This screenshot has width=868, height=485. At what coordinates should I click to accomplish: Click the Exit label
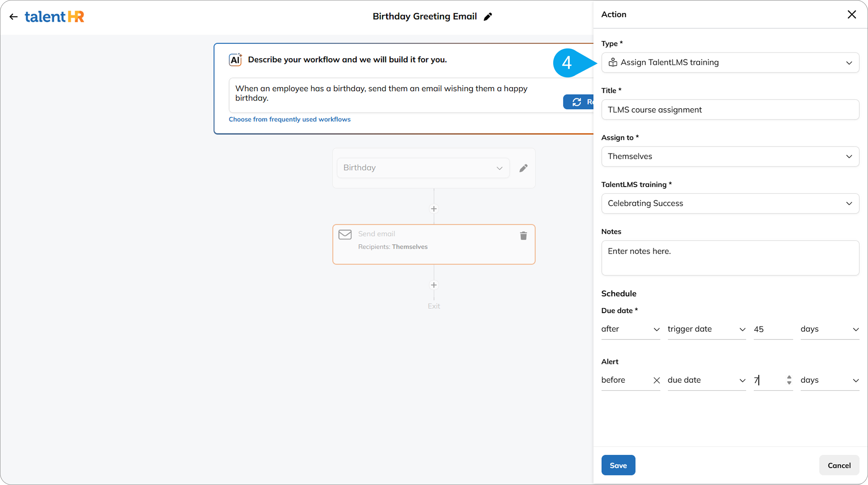(434, 306)
